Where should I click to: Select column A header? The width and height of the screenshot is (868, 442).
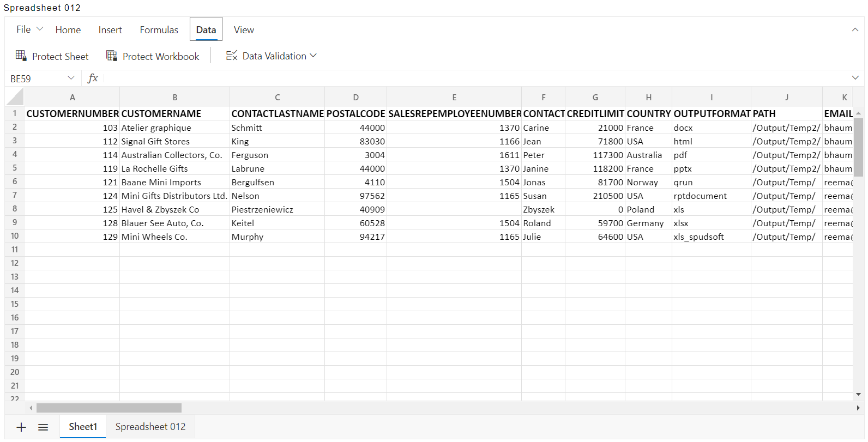click(72, 97)
